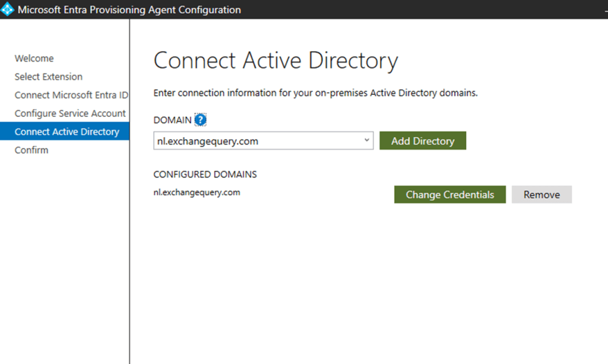Switch to Configure Service Account step

[70, 113]
